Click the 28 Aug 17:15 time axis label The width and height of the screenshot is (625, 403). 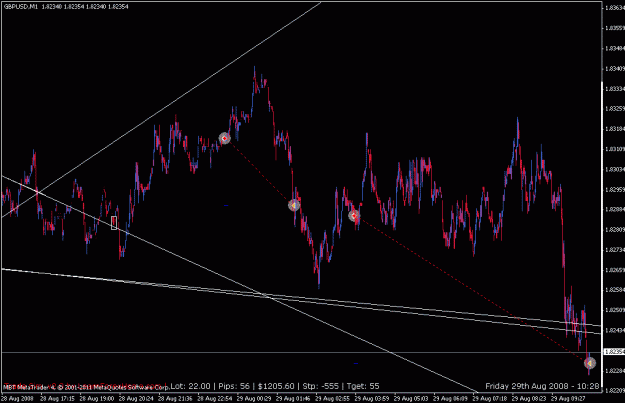point(57,398)
